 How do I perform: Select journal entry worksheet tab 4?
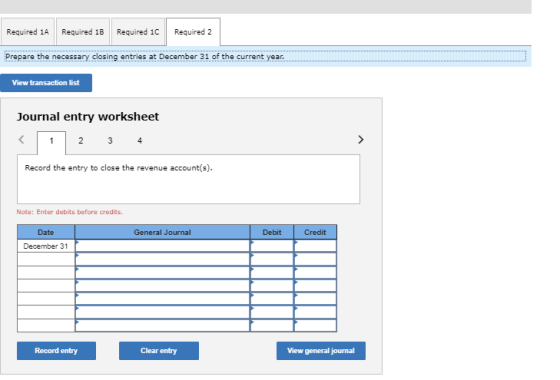point(140,141)
